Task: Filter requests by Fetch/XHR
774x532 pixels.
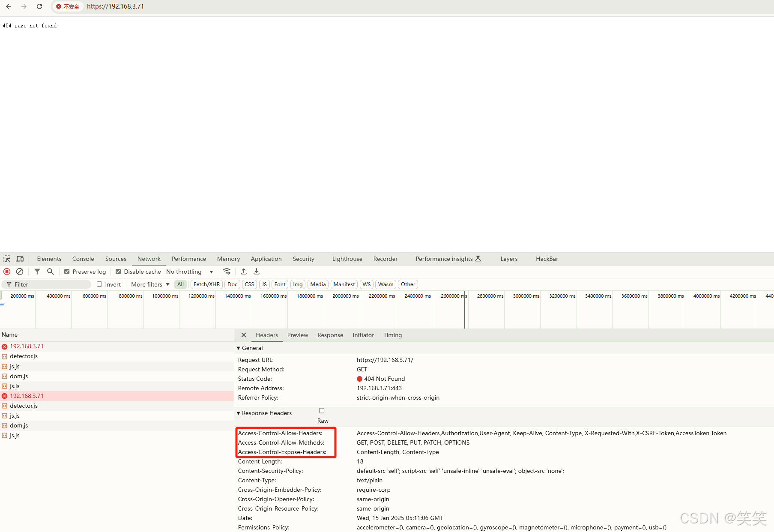Action: (x=206, y=284)
